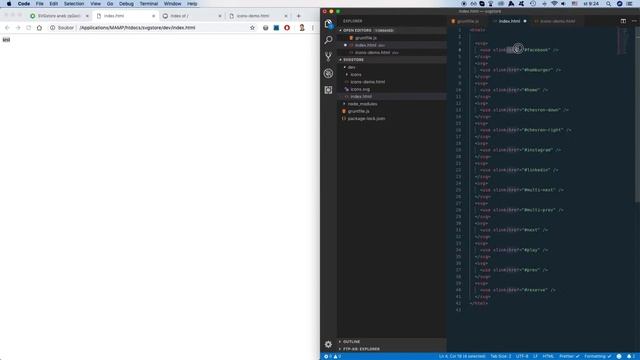Open notifications bell in status bar
This screenshot has width=640, height=360.
(x=631, y=356)
